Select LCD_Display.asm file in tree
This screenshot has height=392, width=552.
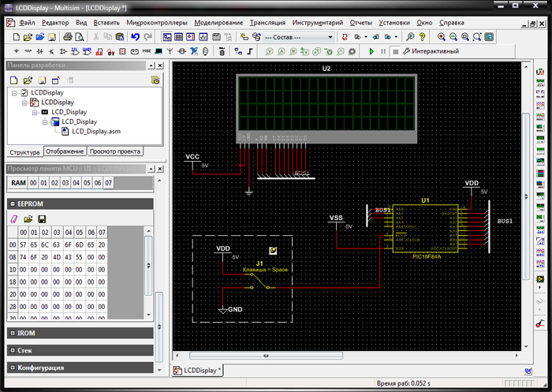tap(96, 132)
